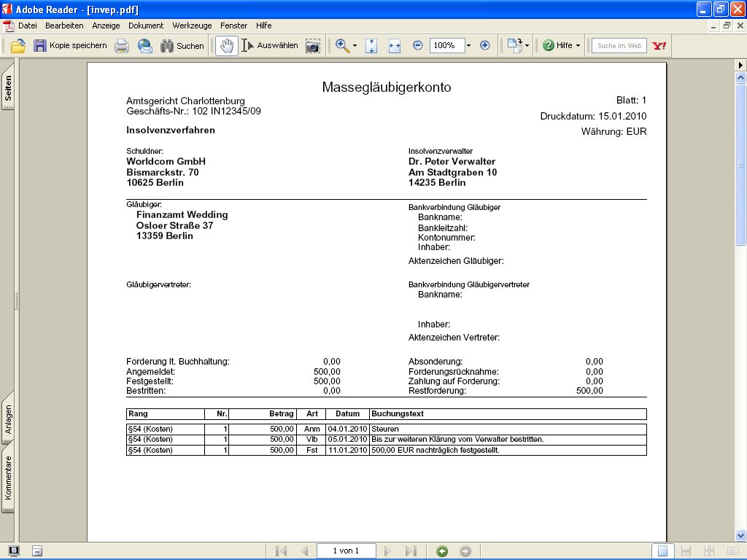Image resolution: width=747 pixels, height=560 pixels.
Task: Go to first page button
Action: 281,551
